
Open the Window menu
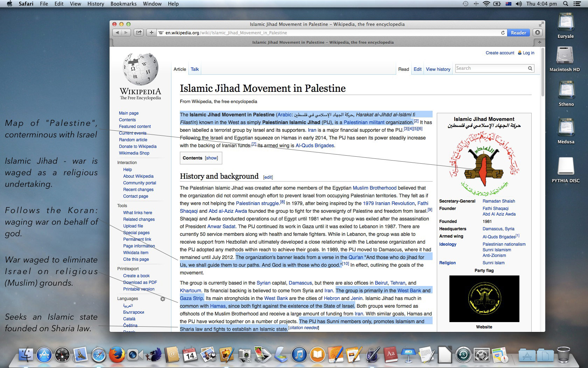(152, 4)
